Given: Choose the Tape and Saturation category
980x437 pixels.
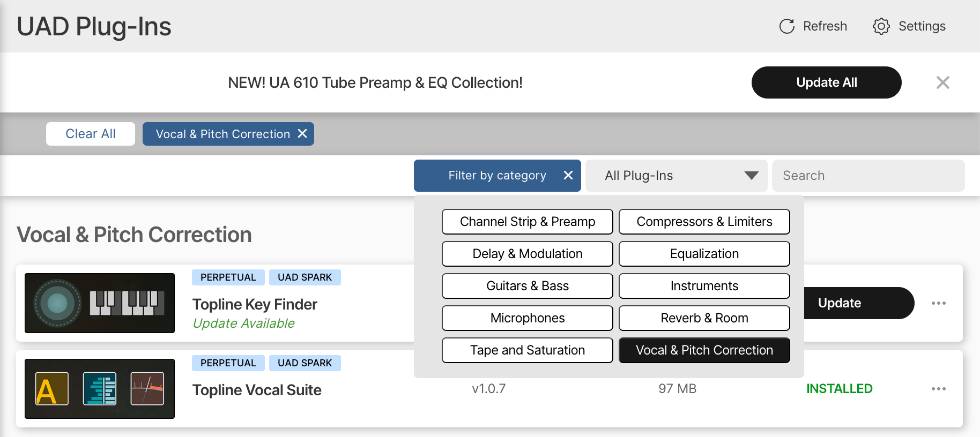Looking at the screenshot, I should click(527, 350).
